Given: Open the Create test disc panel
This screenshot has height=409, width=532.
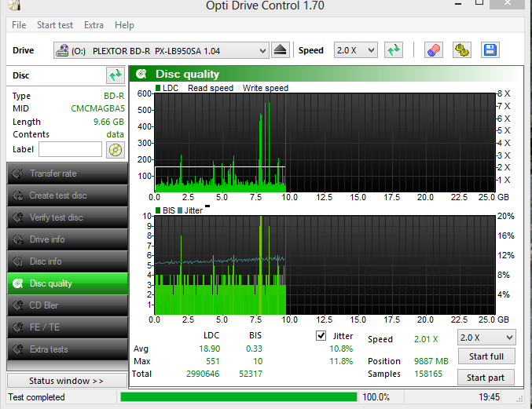Looking at the screenshot, I should pyautogui.click(x=68, y=195).
